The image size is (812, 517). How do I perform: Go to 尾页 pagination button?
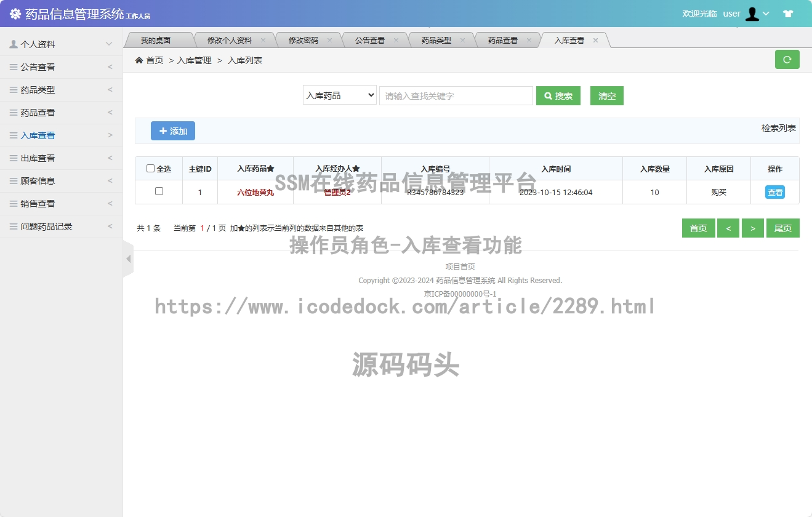(783, 228)
